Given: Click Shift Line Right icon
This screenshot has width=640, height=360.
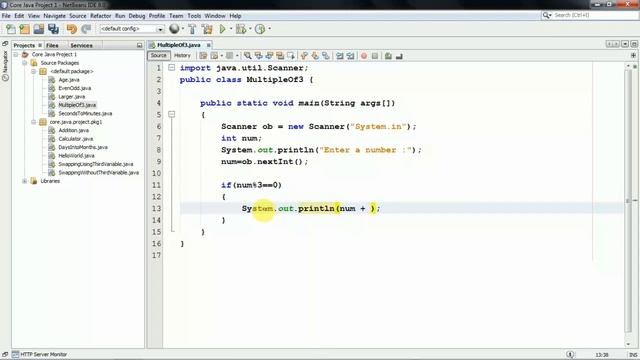Looking at the screenshot, I should pyautogui.click(x=350, y=56).
